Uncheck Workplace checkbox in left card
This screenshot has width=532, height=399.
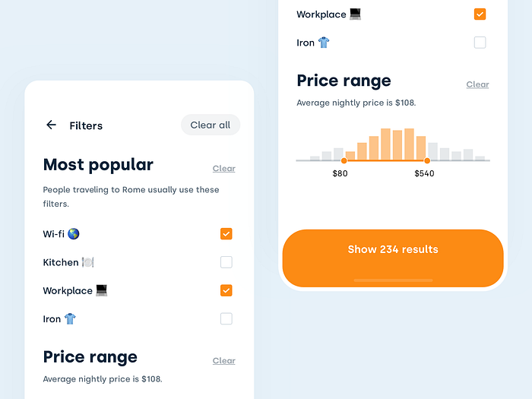tap(226, 290)
